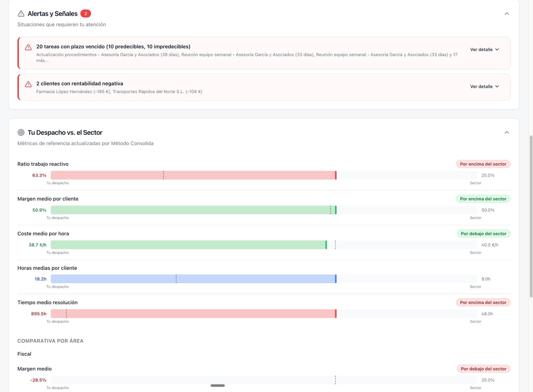This screenshot has width=533, height=392.
Task: Click the warning triangle beside Alertas y Señales
Action: (21, 14)
